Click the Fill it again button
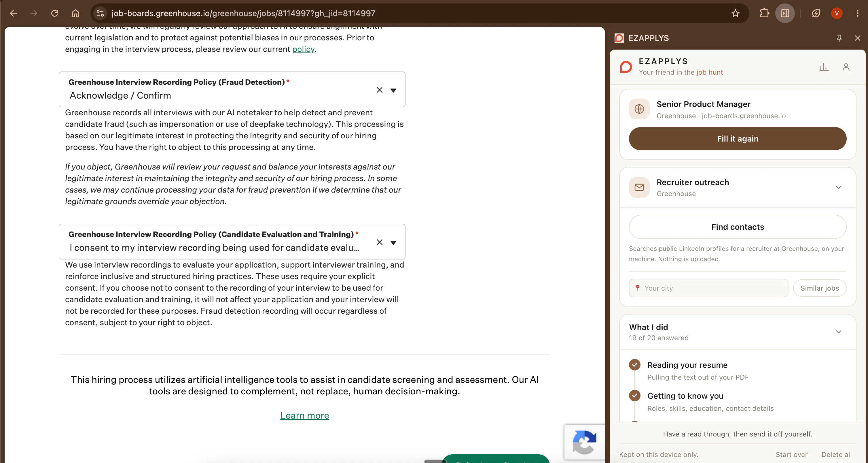The height and width of the screenshot is (463, 868). 738,139
